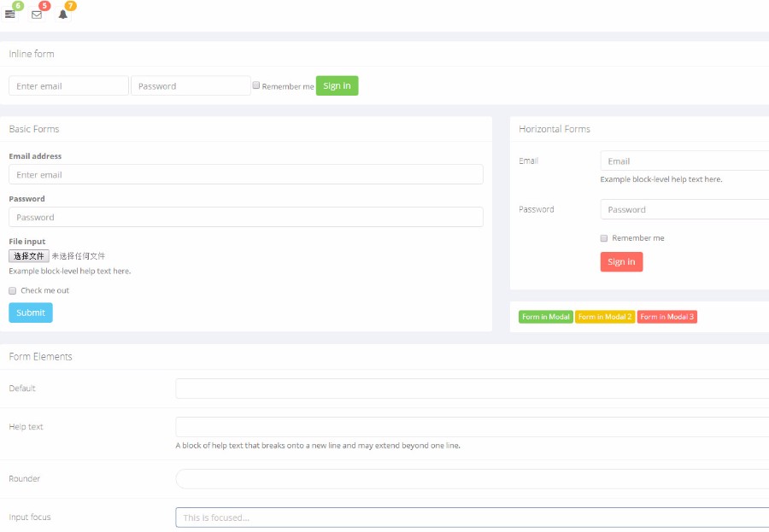Open the green Form in Modal button
Screen dimensions: 769x532
coord(546,317)
